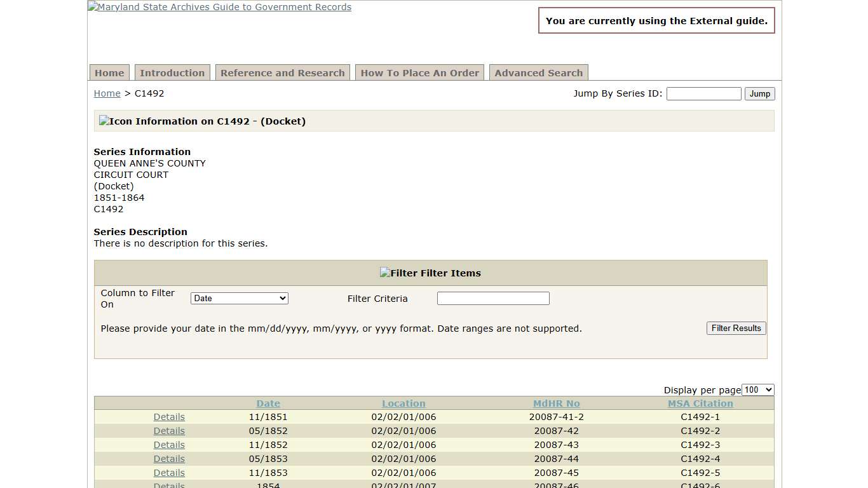Sort by the Location column header
868x488 pixels.
coord(403,403)
